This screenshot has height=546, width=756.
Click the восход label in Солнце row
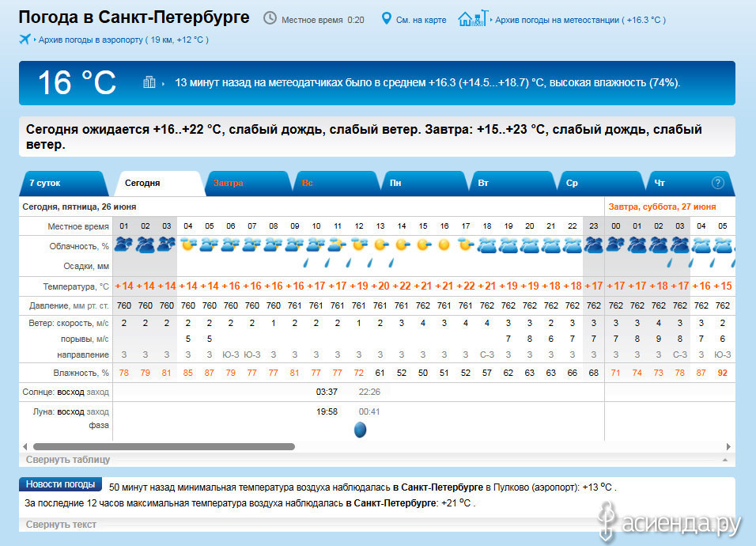[70, 392]
